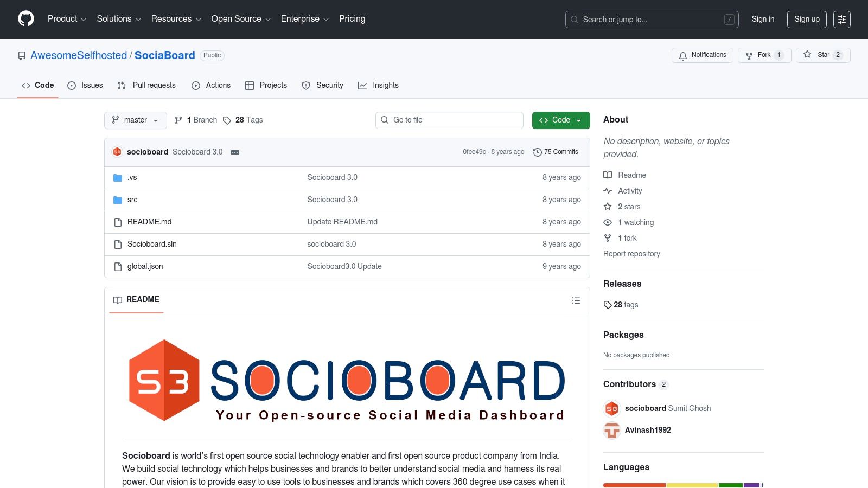Expand the Enterprise menu
The height and width of the screenshot is (488, 868).
(305, 19)
